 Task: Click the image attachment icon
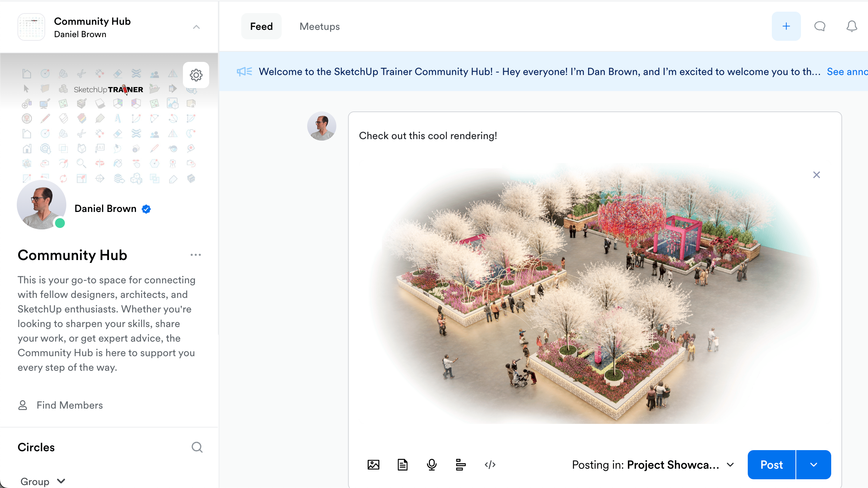pyautogui.click(x=373, y=465)
